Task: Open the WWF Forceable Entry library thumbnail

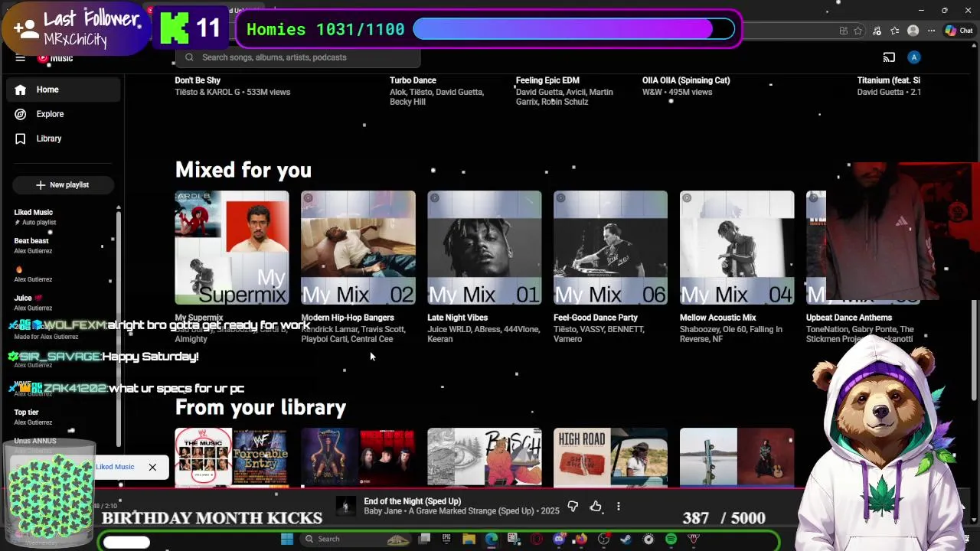Action: pyautogui.click(x=232, y=458)
